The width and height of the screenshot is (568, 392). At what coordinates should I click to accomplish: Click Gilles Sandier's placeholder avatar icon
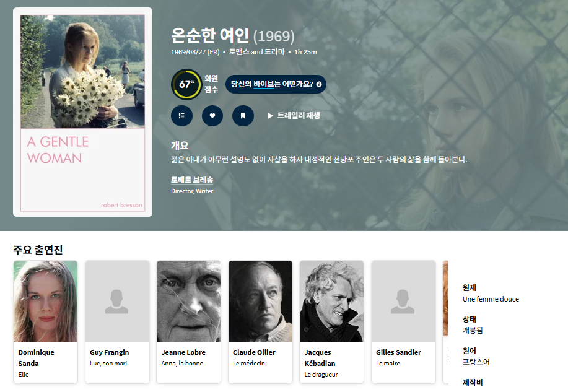coord(403,302)
